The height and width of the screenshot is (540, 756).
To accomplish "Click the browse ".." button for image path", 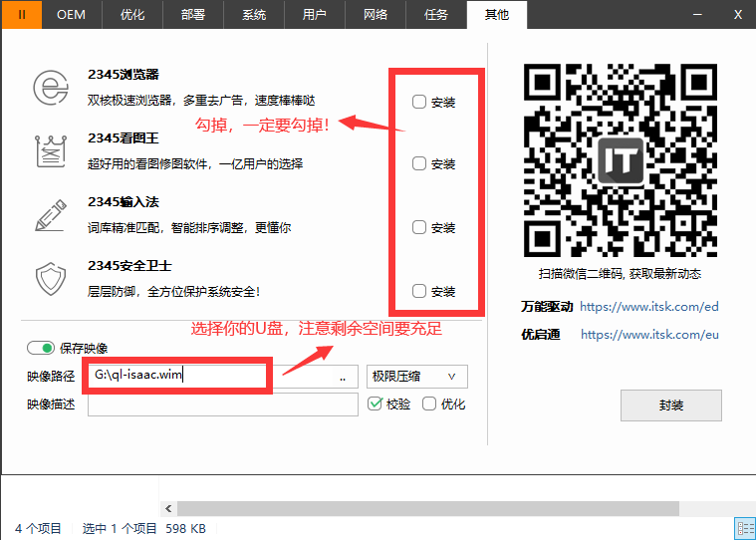I will (x=342, y=377).
